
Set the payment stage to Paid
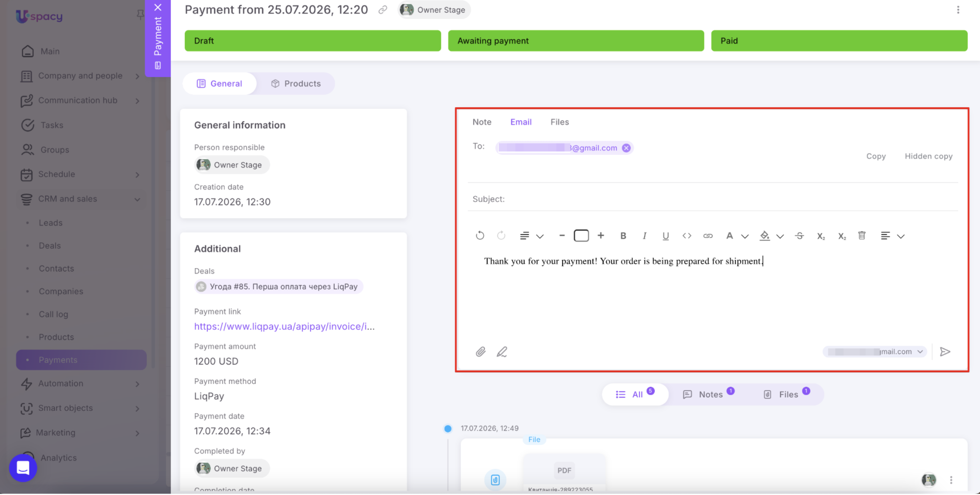pos(839,41)
